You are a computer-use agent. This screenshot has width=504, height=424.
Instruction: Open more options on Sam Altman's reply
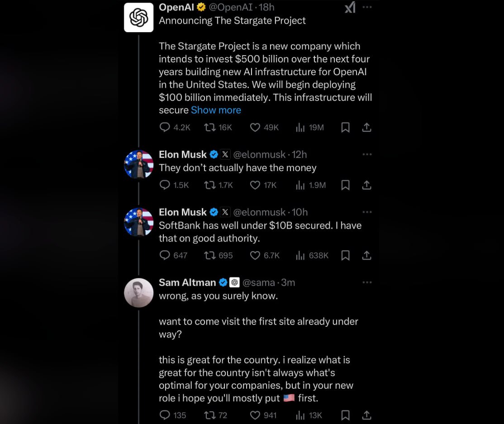pos(367,282)
